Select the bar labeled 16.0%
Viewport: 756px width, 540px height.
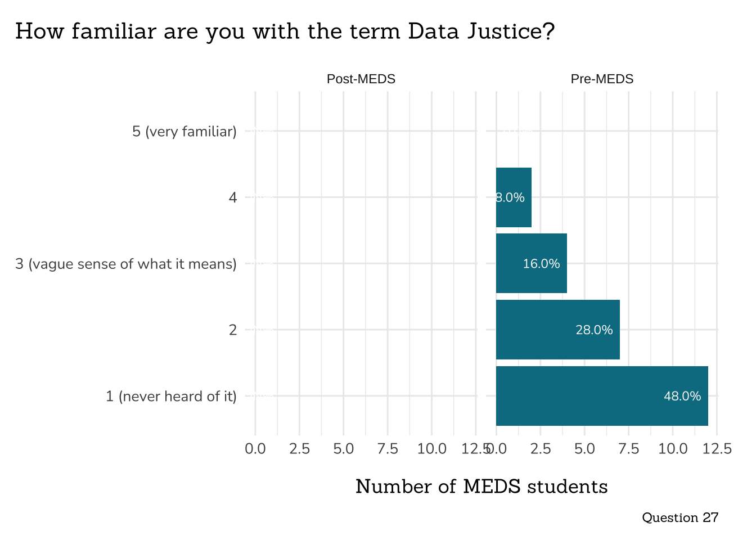coord(531,263)
